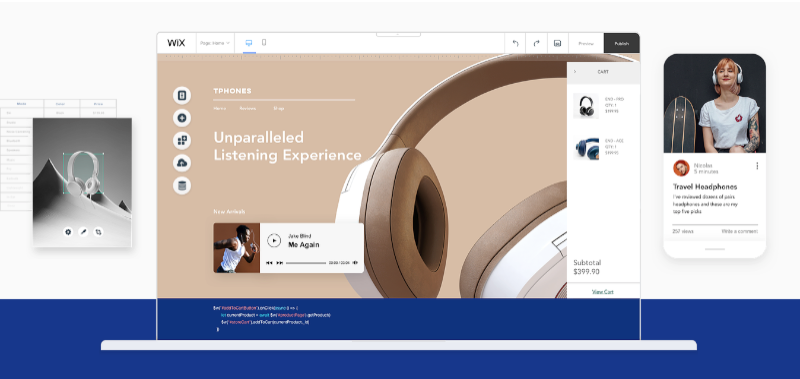Click the save icon in top bar

558,43
